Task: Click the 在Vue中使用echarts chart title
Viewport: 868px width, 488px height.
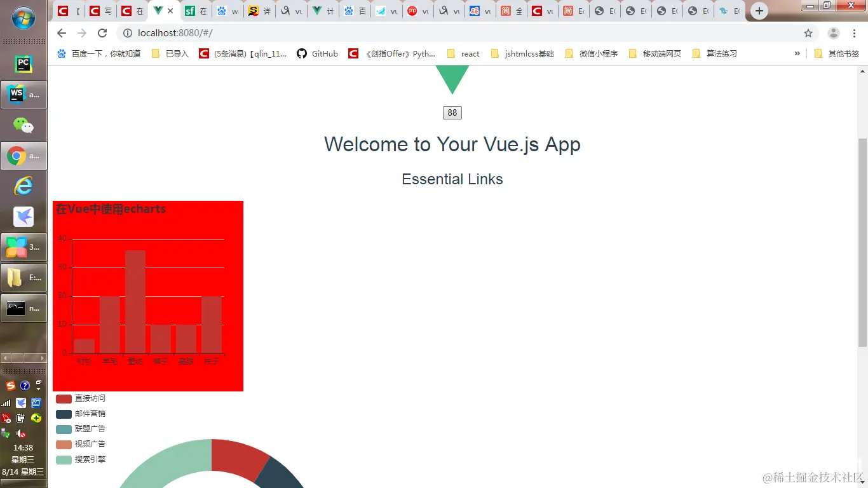Action: [x=111, y=209]
